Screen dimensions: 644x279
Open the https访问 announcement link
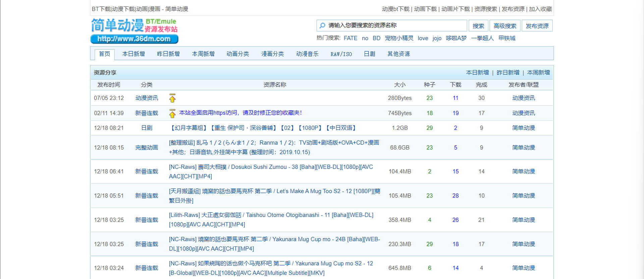coord(240,113)
